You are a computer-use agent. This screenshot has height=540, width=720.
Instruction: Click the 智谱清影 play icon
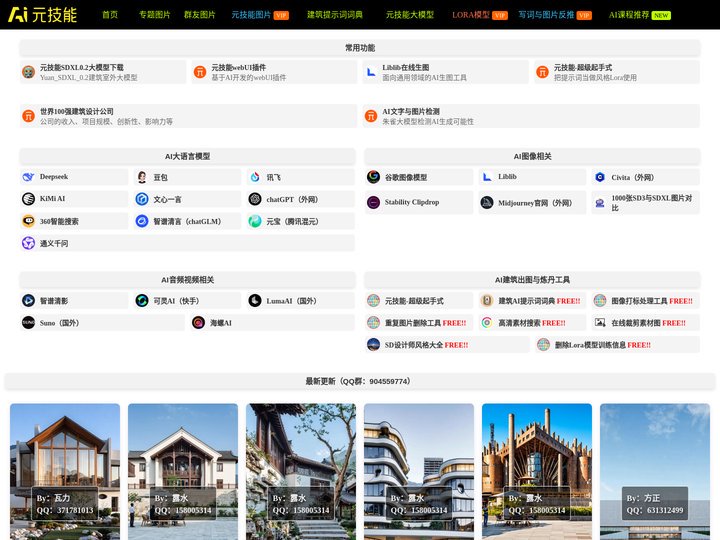(28, 300)
